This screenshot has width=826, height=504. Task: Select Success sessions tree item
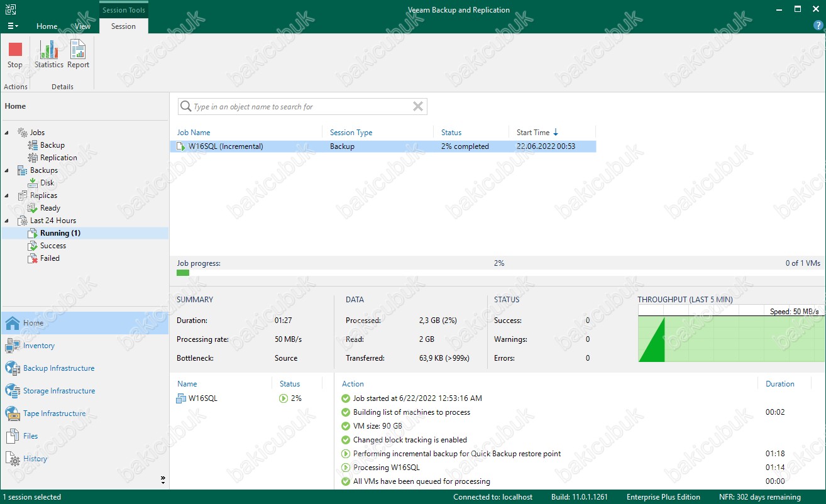(x=53, y=246)
